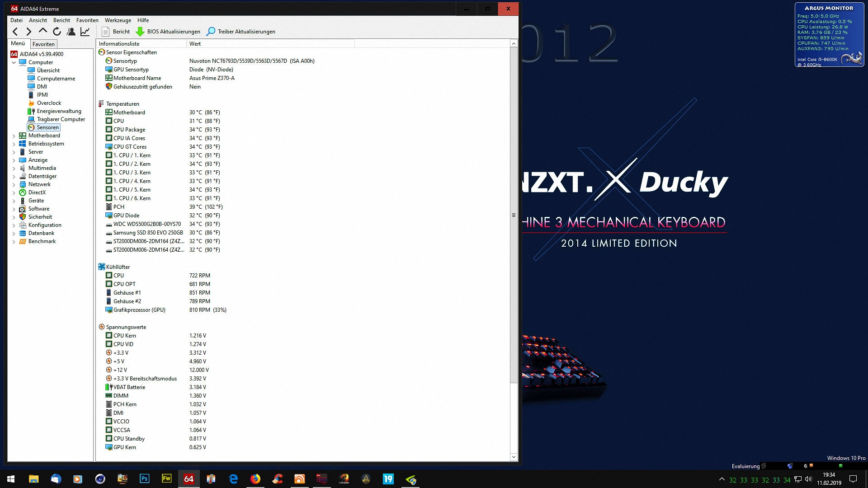Open Fireworks from the taskbar
868x488 pixels.
(x=166, y=479)
